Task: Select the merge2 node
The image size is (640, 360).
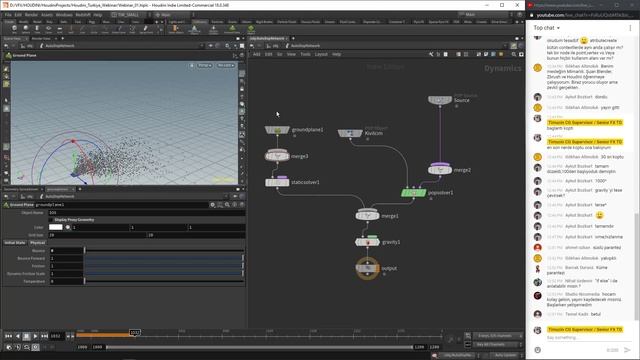Action: [440, 170]
